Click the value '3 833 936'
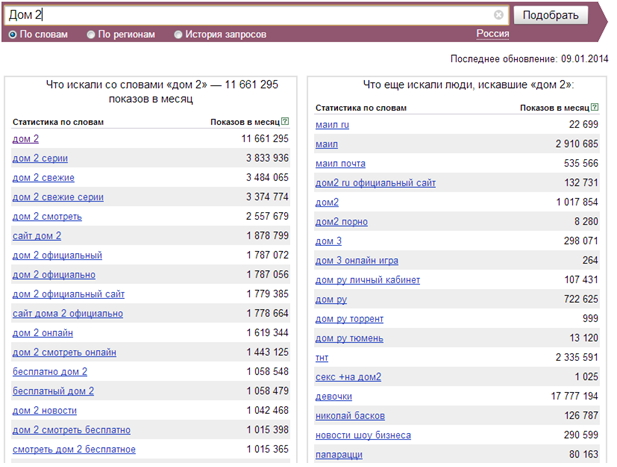Screen dimensions: 617x467 [x=267, y=158]
